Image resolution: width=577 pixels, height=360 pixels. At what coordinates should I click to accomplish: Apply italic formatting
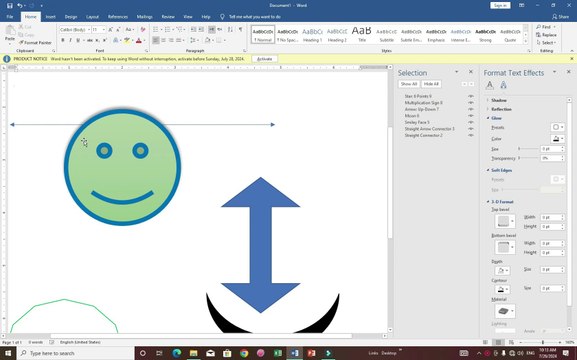pyautogui.click(x=70, y=40)
